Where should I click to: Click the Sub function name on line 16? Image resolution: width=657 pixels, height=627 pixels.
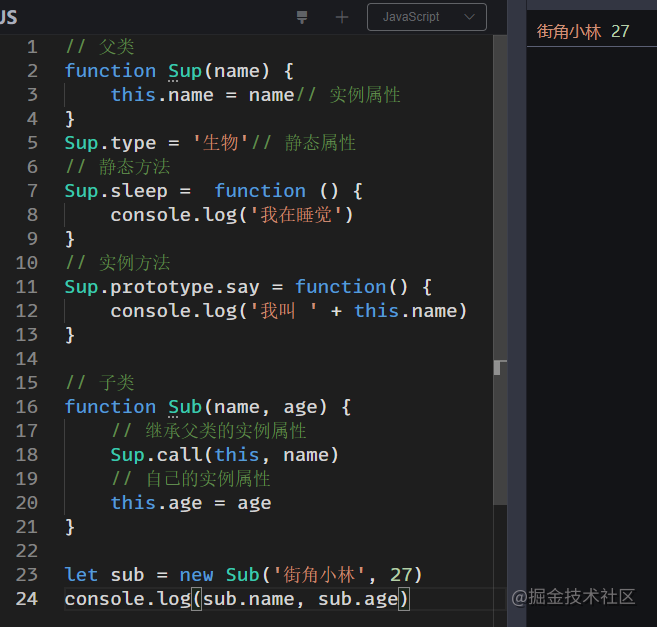pyautogui.click(x=185, y=407)
